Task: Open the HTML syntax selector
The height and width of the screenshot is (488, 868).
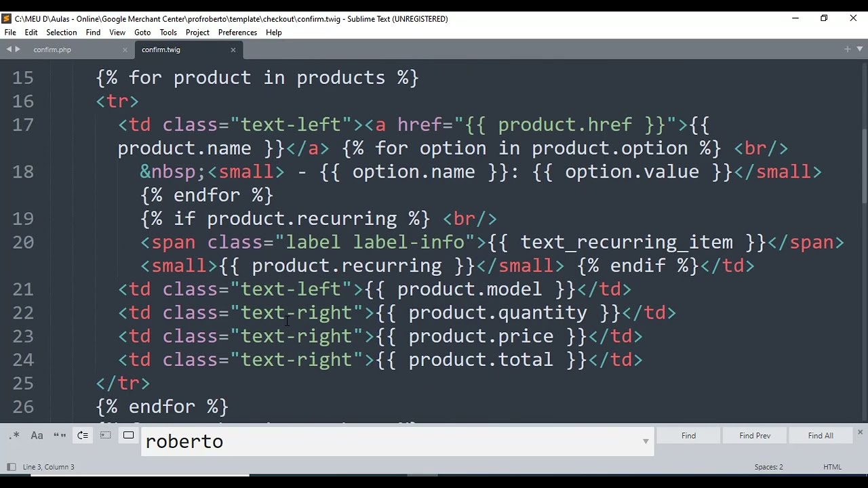Action: point(832,467)
